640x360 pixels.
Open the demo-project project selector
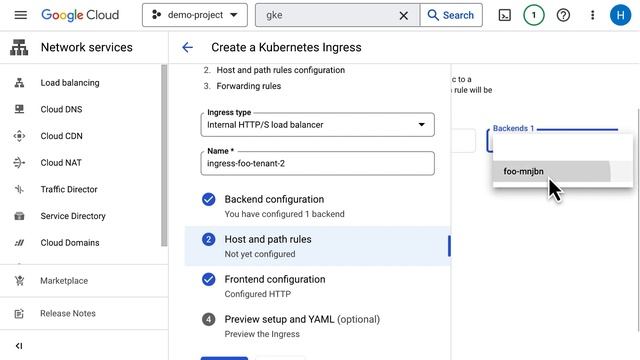[x=195, y=15]
